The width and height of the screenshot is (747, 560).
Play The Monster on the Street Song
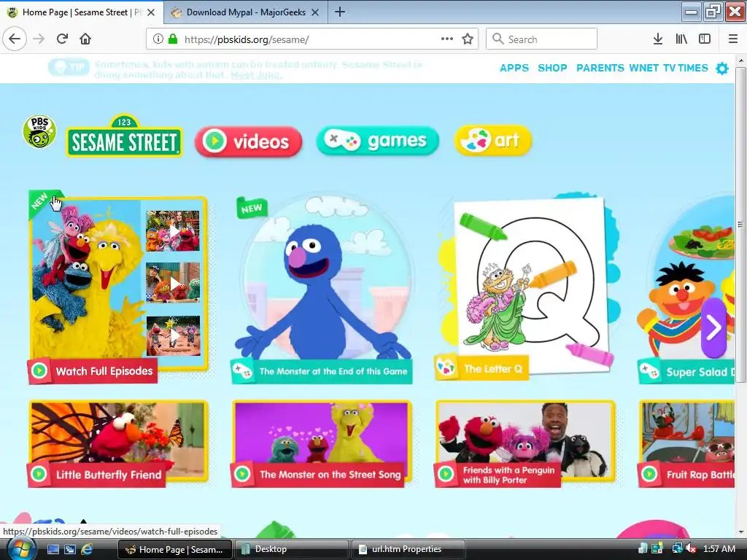[x=322, y=444]
